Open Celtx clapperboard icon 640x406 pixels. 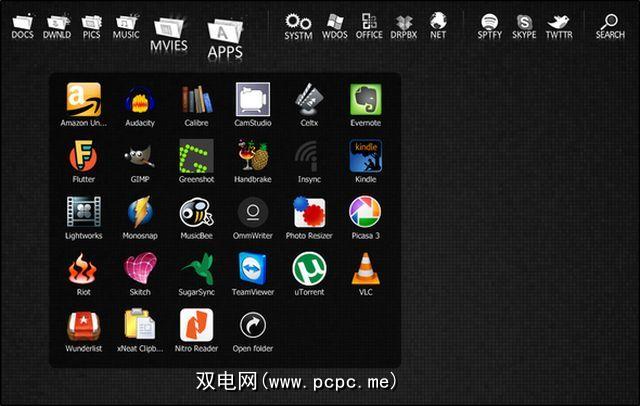pos(309,104)
